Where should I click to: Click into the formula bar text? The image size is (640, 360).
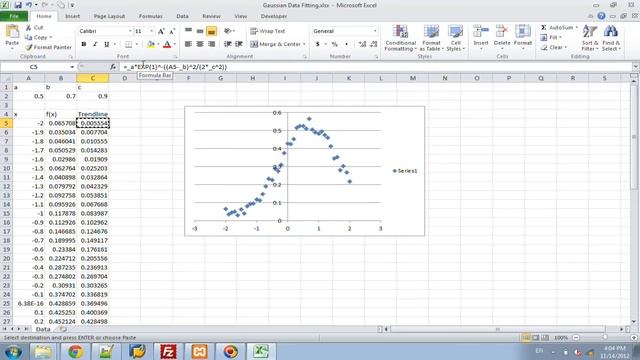pos(175,67)
